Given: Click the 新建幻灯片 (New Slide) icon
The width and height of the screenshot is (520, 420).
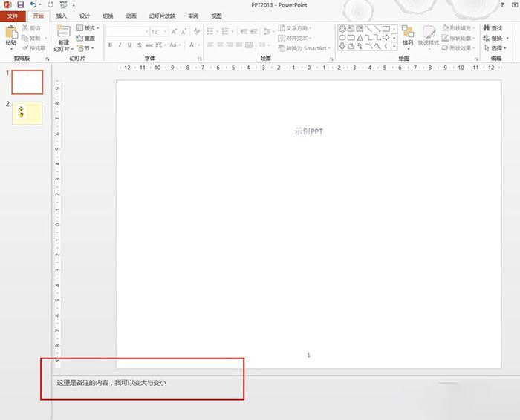Looking at the screenshot, I should pyautogui.click(x=63, y=31).
